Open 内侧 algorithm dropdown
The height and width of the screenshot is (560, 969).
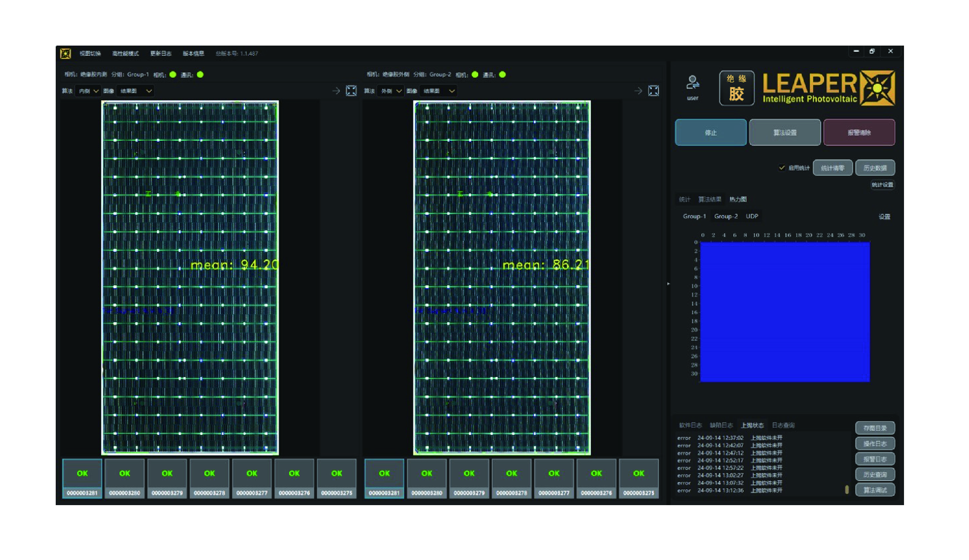coord(88,91)
